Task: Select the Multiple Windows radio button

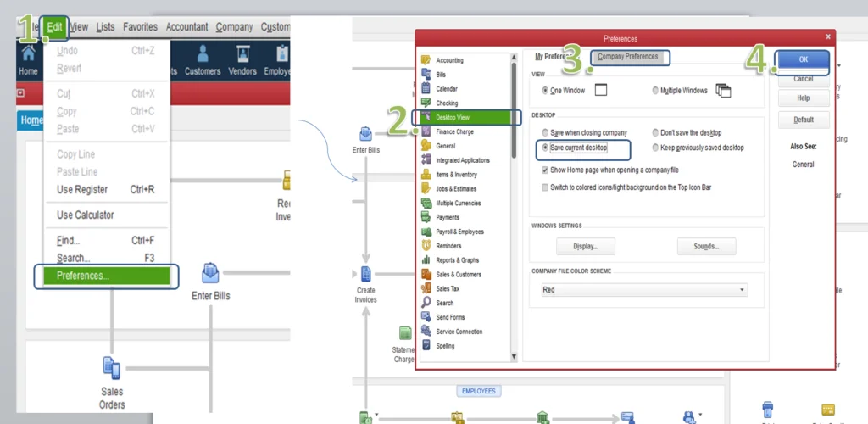Action: tap(655, 90)
